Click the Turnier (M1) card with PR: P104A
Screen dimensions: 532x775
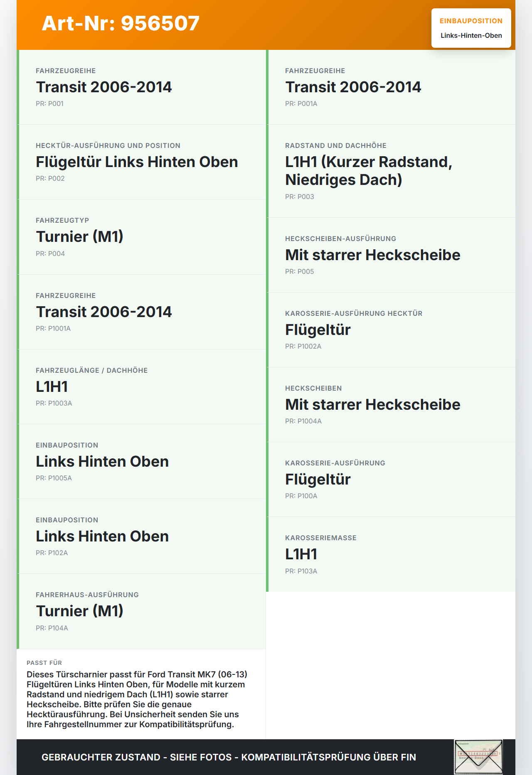(x=141, y=611)
